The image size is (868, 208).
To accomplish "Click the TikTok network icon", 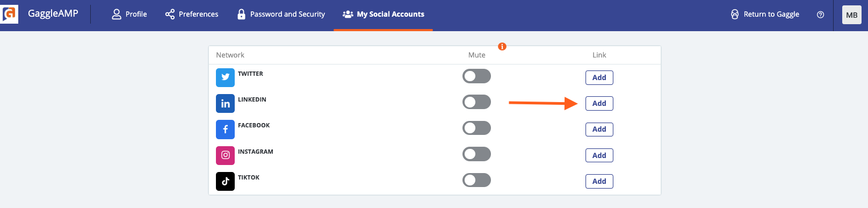I will pyautogui.click(x=225, y=181).
